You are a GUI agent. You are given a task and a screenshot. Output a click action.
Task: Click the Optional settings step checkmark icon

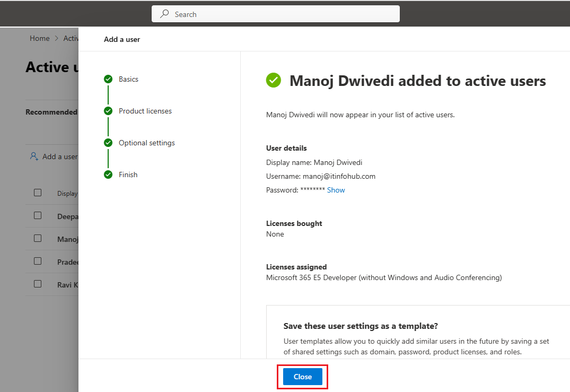(108, 143)
